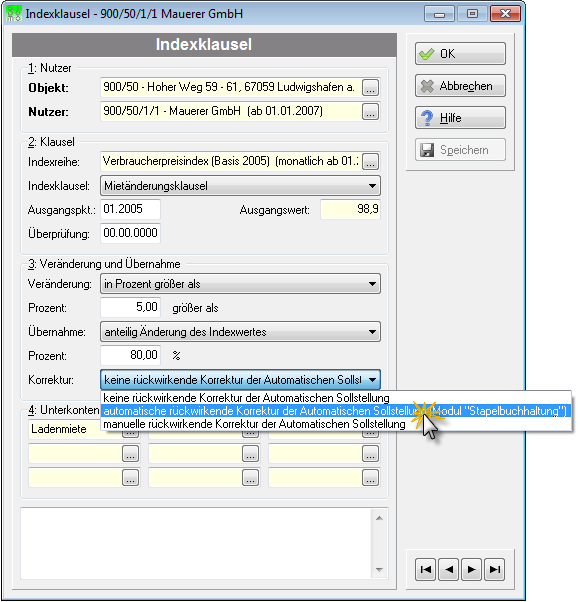Jump to last record navigation button
This screenshot has width=580, height=602.
pyautogui.click(x=495, y=569)
